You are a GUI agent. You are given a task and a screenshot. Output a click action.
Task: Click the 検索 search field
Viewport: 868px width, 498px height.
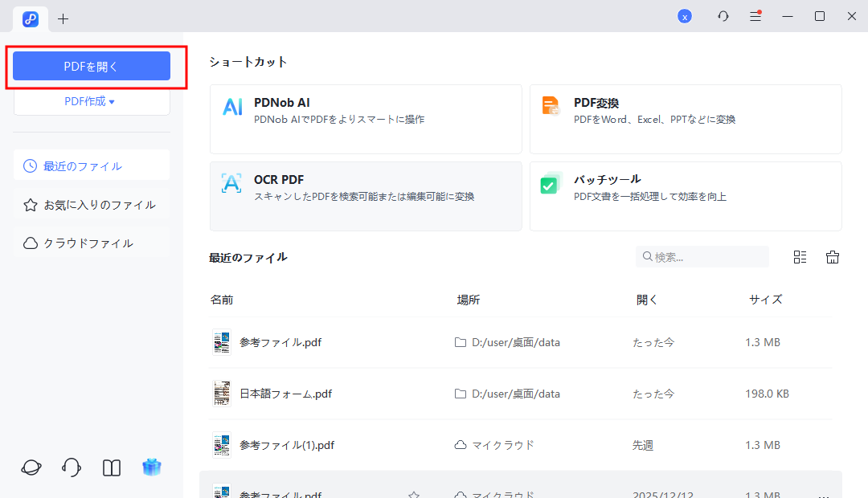tap(702, 256)
